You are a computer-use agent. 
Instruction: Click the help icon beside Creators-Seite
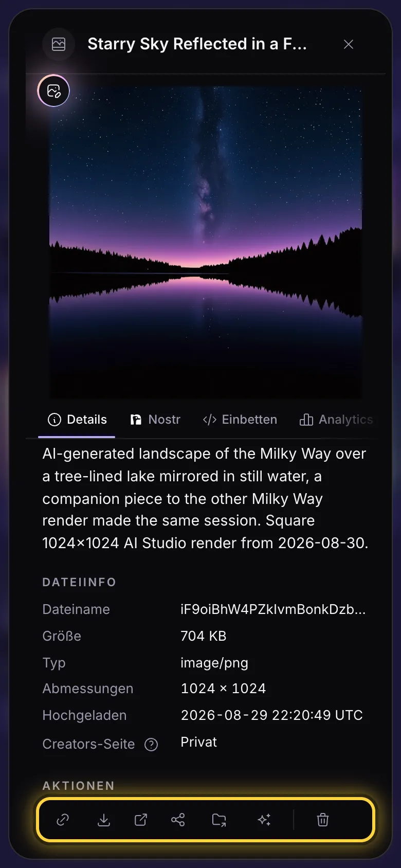151,744
